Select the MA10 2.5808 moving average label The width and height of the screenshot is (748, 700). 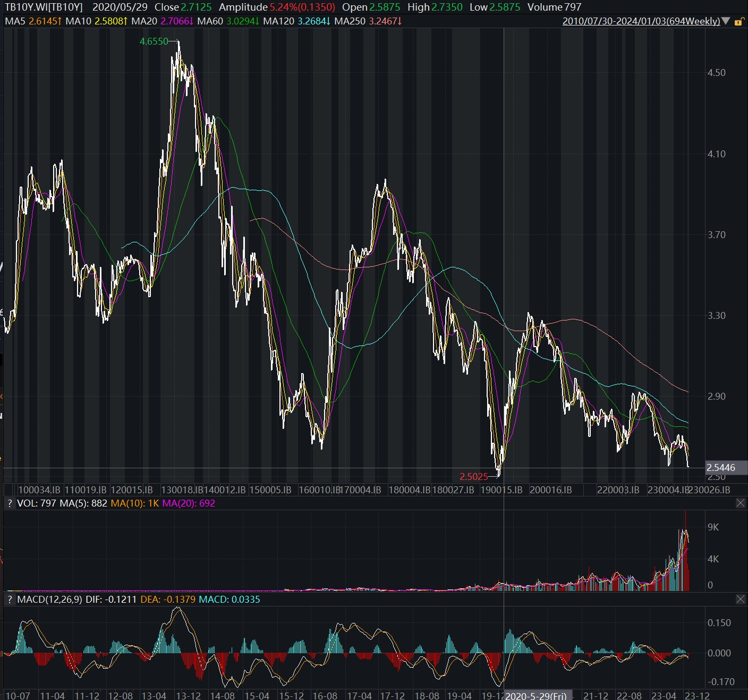tap(97, 21)
